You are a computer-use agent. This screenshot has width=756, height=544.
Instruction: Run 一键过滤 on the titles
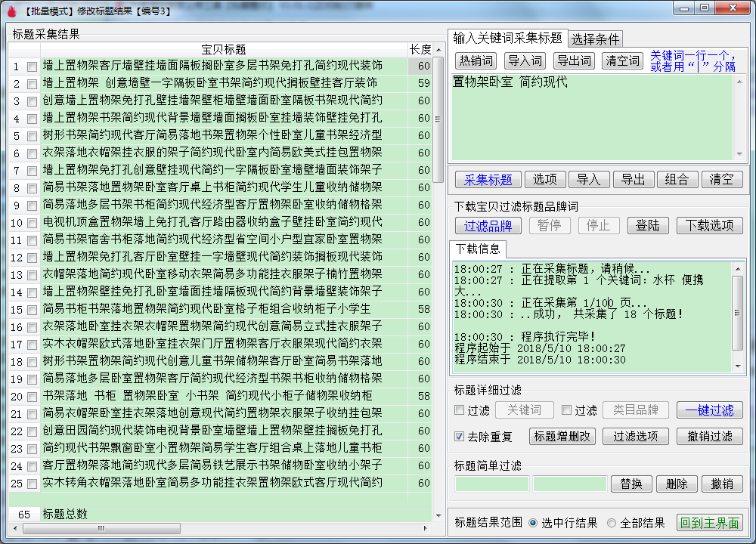tap(709, 410)
